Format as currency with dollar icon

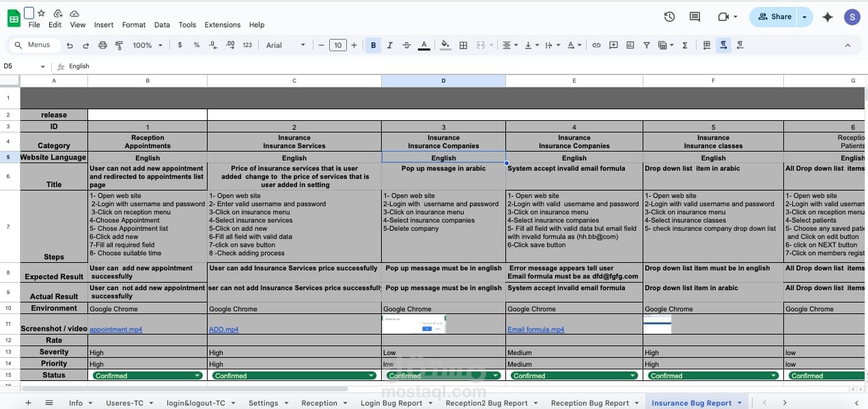click(x=180, y=45)
